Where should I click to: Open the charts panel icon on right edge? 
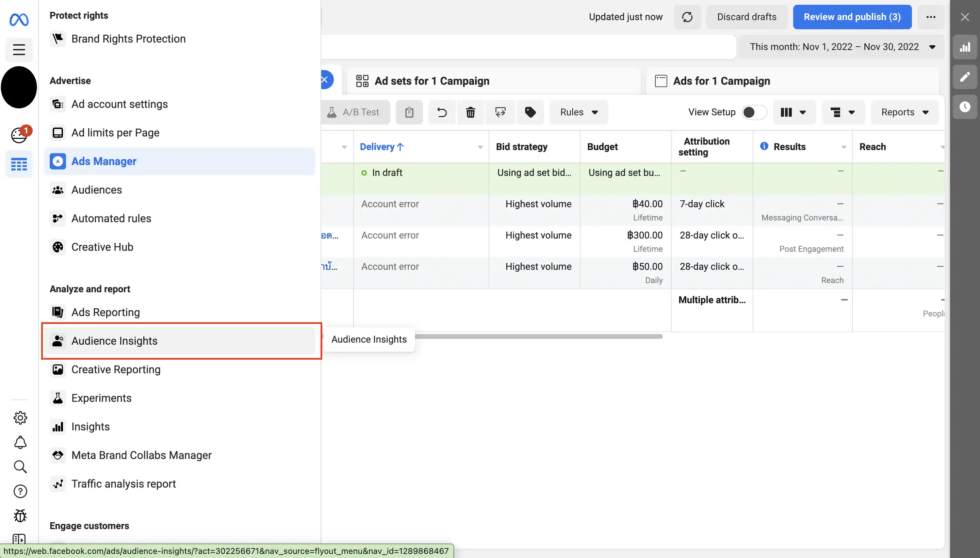point(965,47)
